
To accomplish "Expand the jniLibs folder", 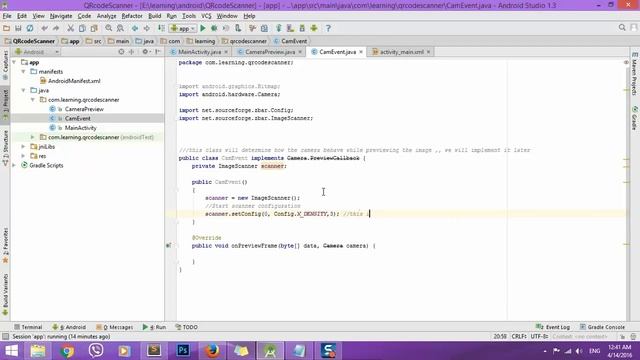I will pos(24,147).
